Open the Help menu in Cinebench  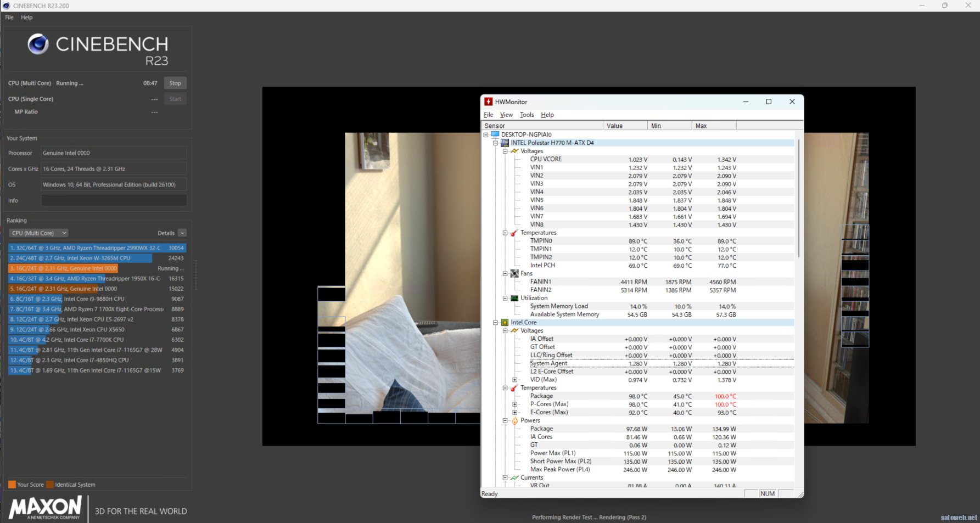[x=27, y=18]
